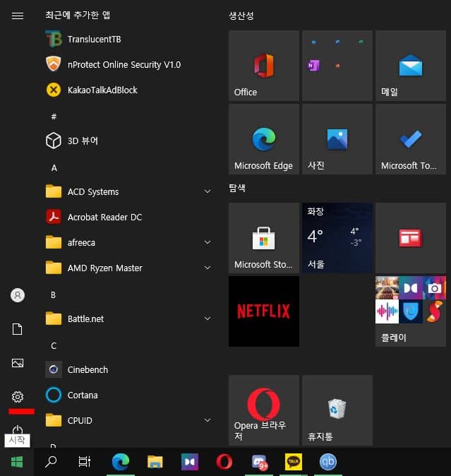Viewport: 451px width, 476px height.
Task: Launch Cortana from the app list
Action: tap(127, 395)
